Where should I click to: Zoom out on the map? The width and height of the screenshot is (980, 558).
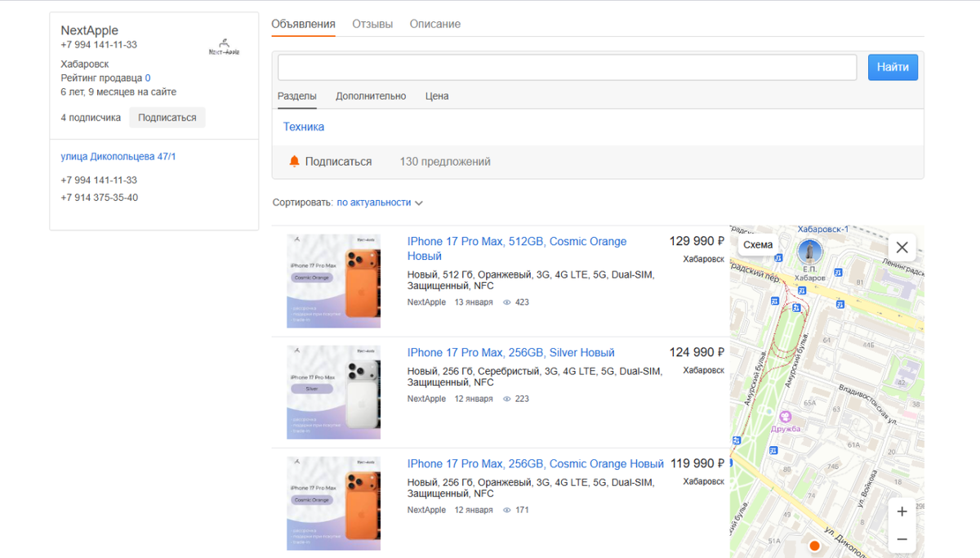tap(902, 539)
